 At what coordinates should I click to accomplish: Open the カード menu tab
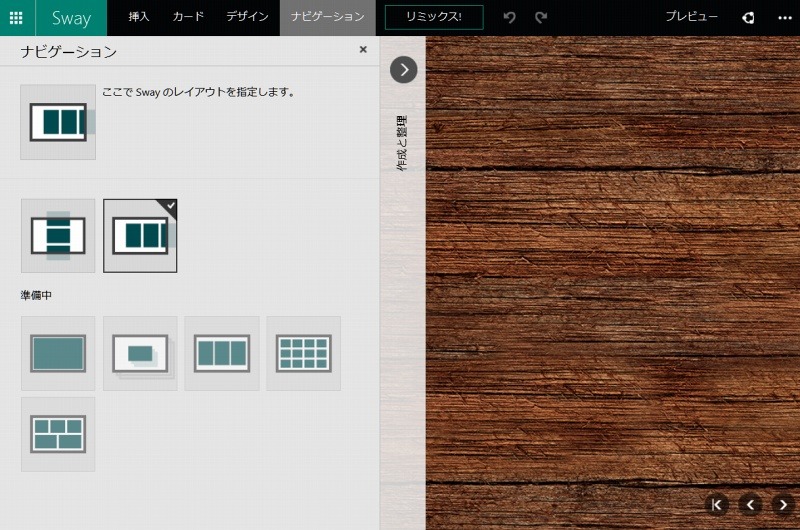click(188, 17)
